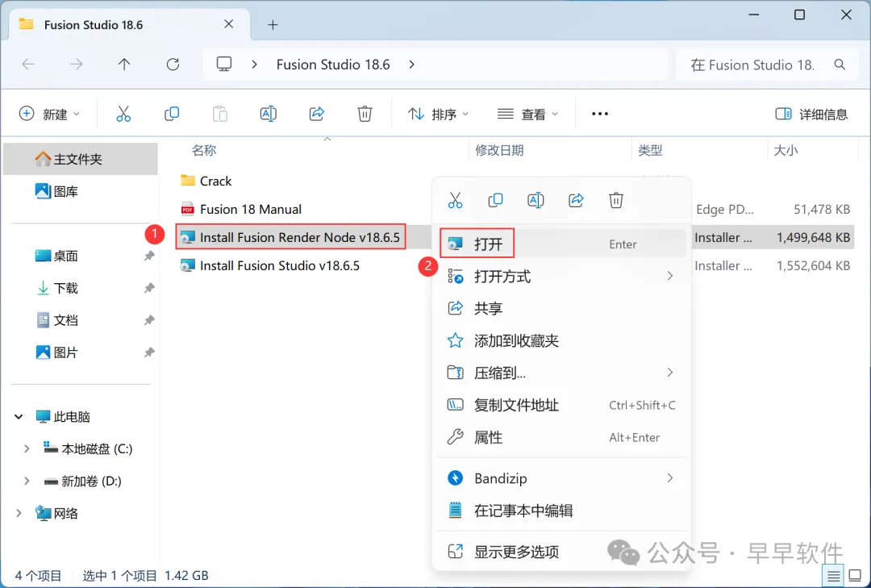The image size is (871, 588).
Task: Click the Share icon in the context menu
Action: coord(576,200)
